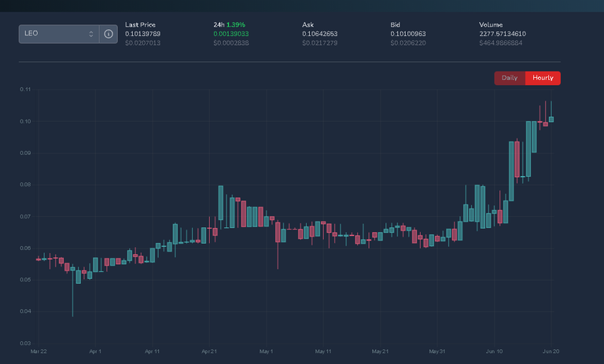604x364 pixels.
Task: Click the $0.0206220 bid dollar value
Action: click(408, 43)
